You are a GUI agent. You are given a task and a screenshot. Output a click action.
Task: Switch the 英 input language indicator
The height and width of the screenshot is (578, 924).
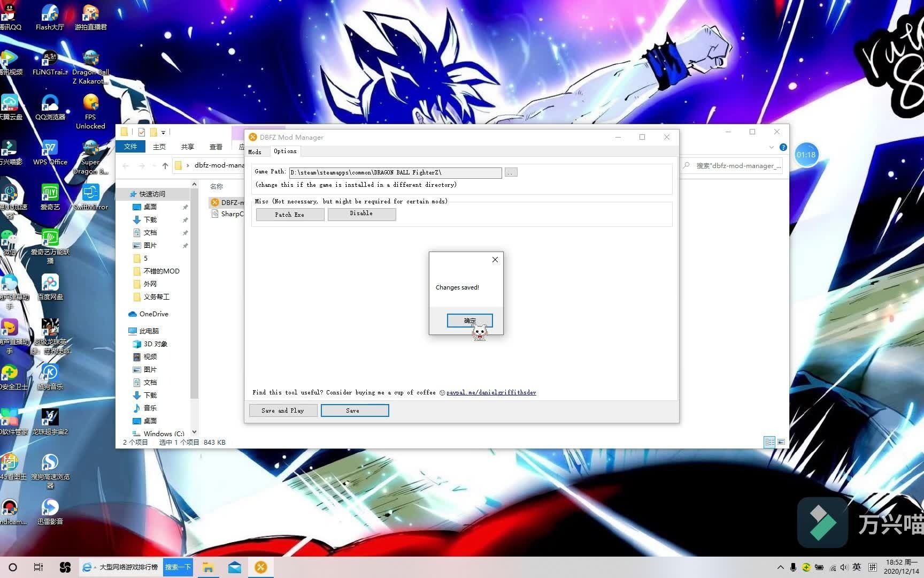click(857, 567)
